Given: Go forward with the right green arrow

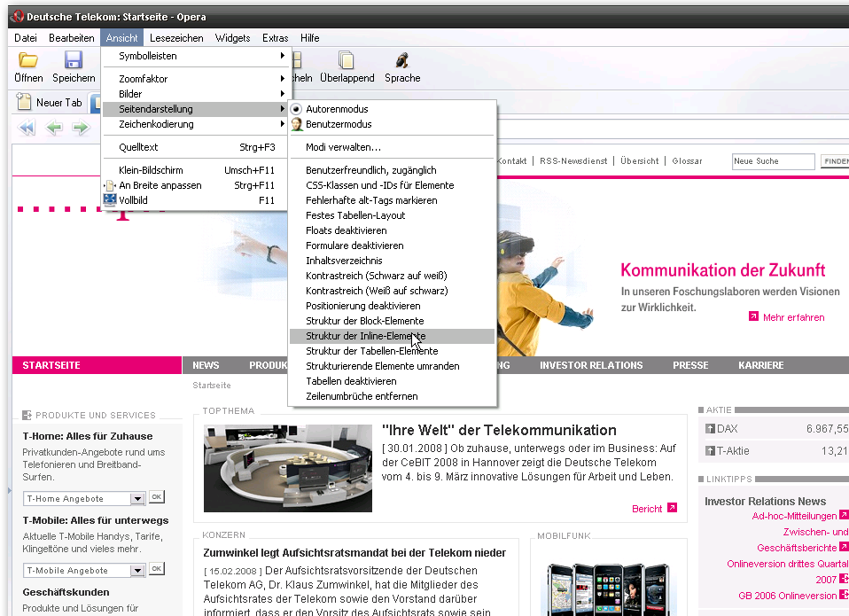Looking at the screenshot, I should [81, 128].
